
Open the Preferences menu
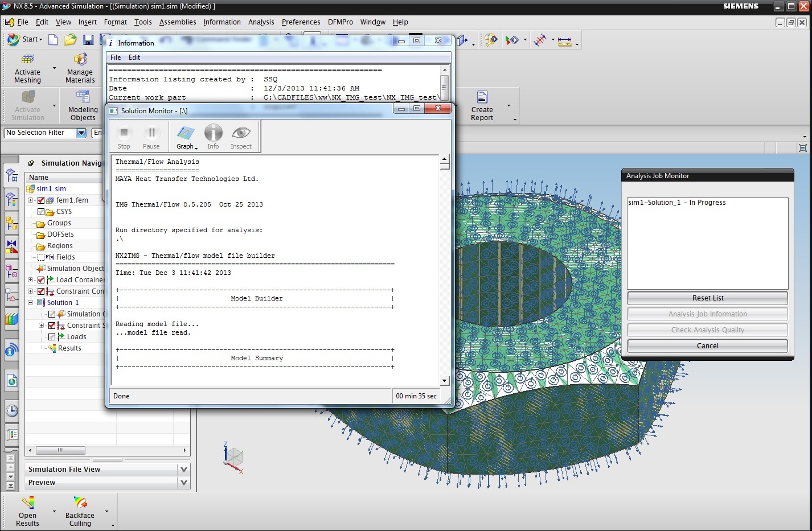click(301, 22)
